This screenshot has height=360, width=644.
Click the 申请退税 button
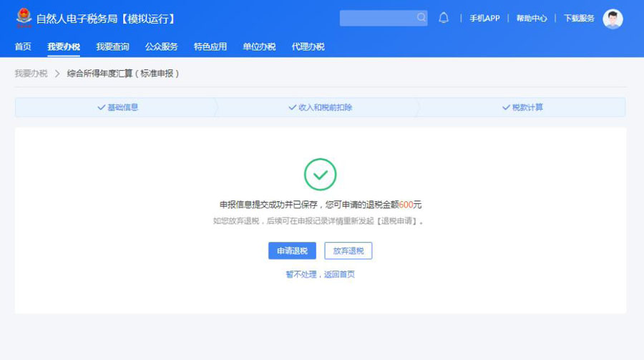tap(292, 250)
